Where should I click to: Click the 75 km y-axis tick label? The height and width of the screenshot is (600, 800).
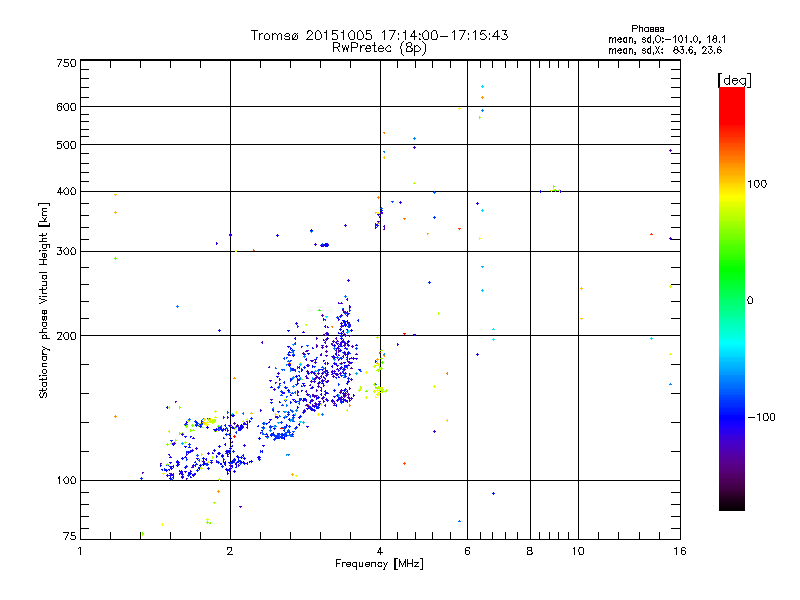click(x=70, y=536)
